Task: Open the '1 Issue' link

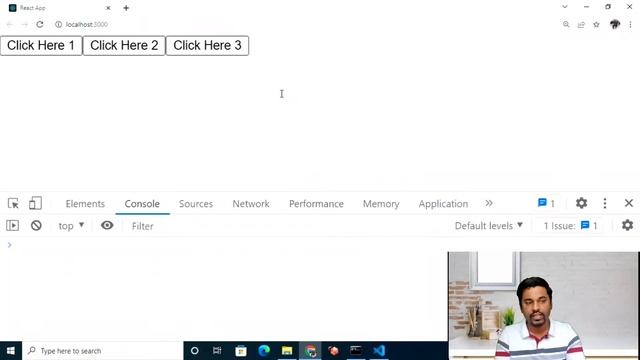Action: [570, 226]
